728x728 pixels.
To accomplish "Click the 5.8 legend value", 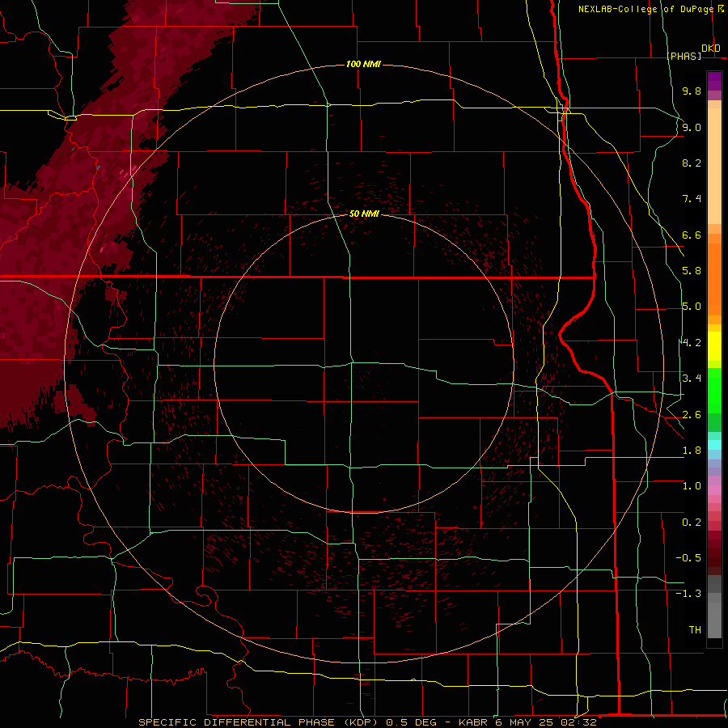I will click(x=692, y=271).
